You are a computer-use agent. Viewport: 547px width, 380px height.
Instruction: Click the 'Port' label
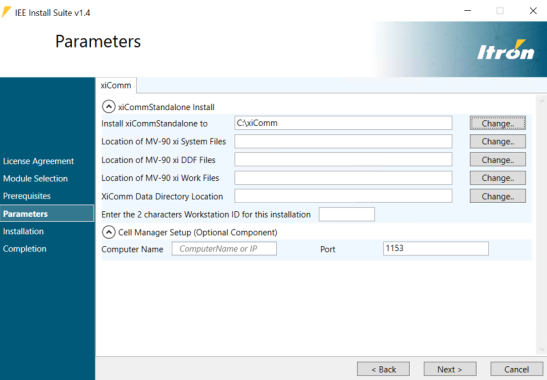click(328, 249)
